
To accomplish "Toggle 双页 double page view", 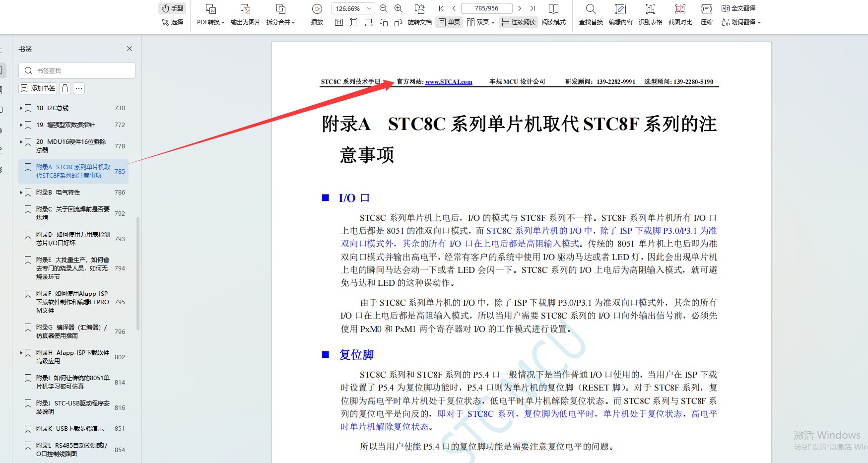I will (x=477, y=22).
